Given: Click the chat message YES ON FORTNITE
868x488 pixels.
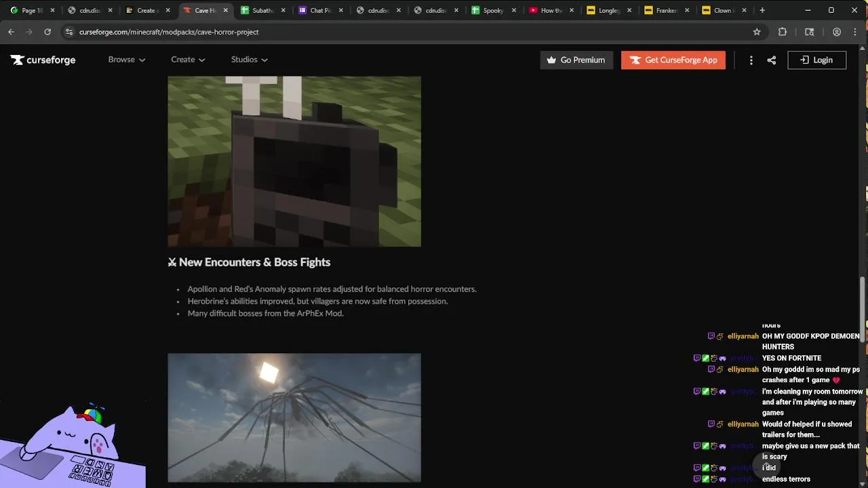Looking at the screenshot, I should pos(791,358).
